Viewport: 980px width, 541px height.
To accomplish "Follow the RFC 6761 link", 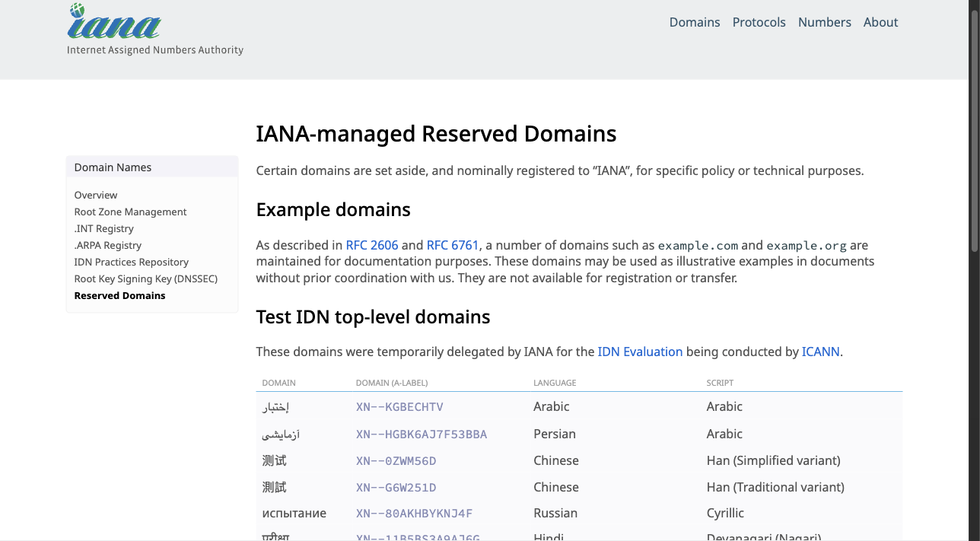I will pos(453,245).
